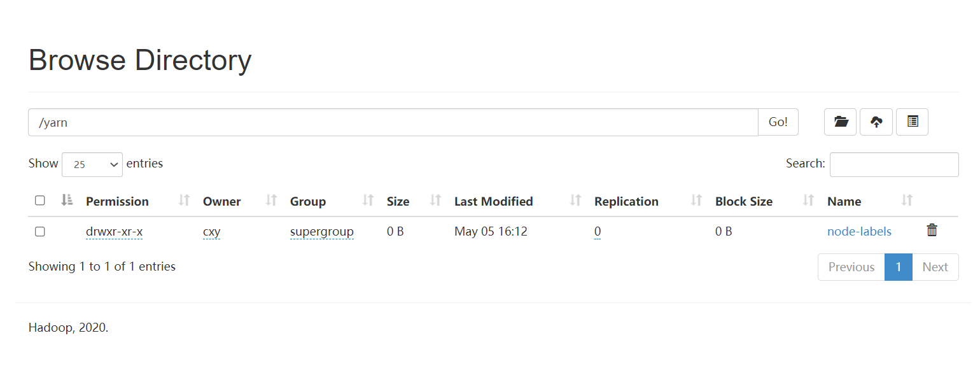Click the drwxr-xr-x permission link
The width and height of the screenshot is (980, 375).
pyautogui.click(x=114, y=232)
